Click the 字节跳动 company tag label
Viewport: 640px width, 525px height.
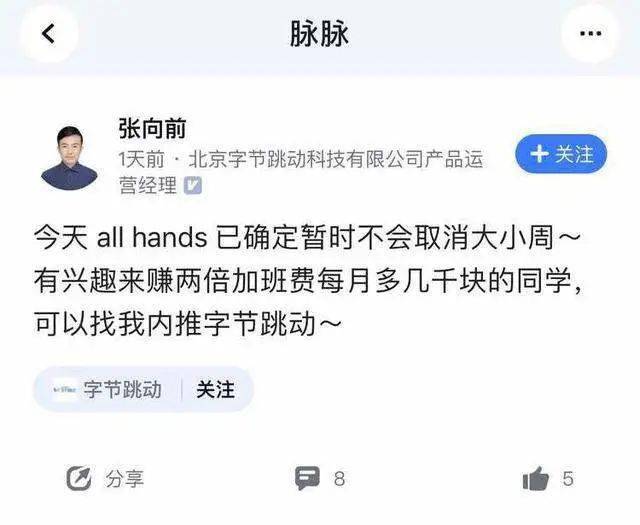(122, 389)
